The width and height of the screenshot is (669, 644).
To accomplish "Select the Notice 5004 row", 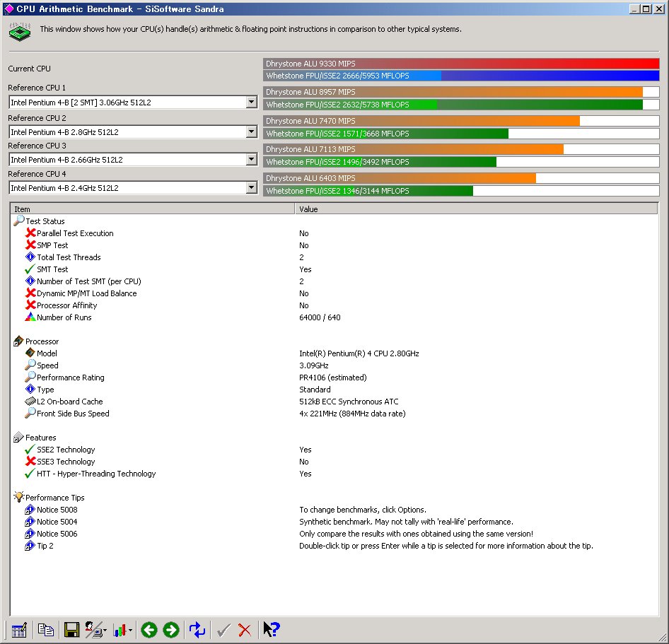I will 334,521.
